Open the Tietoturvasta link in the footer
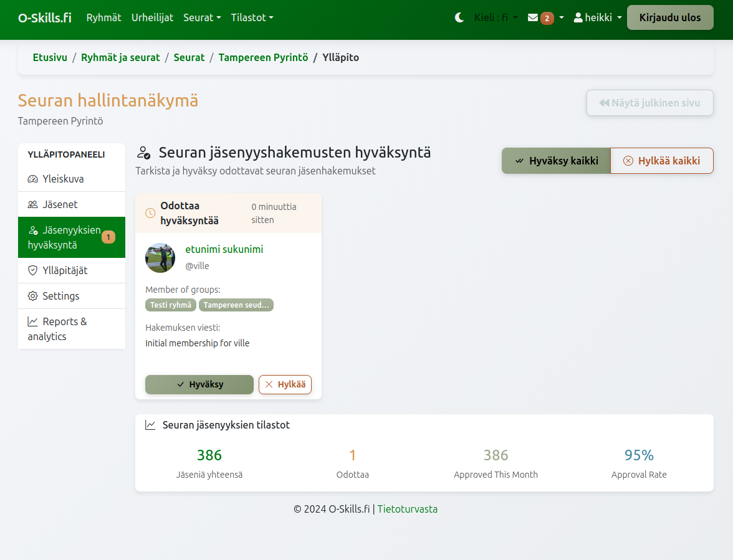733x560 pixels. pos(407,509)
